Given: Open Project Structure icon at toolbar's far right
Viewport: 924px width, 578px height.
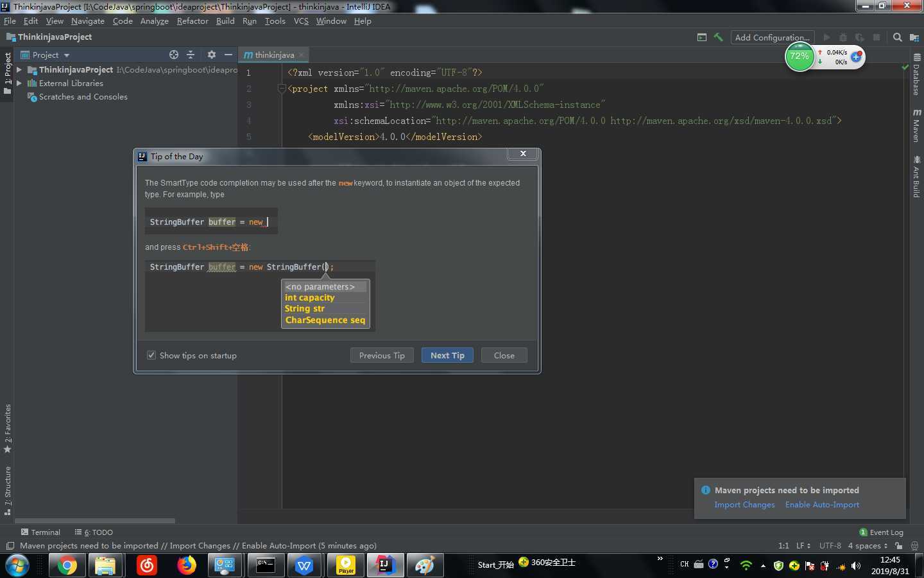Looking at the screenshot, I should [914, 37].
